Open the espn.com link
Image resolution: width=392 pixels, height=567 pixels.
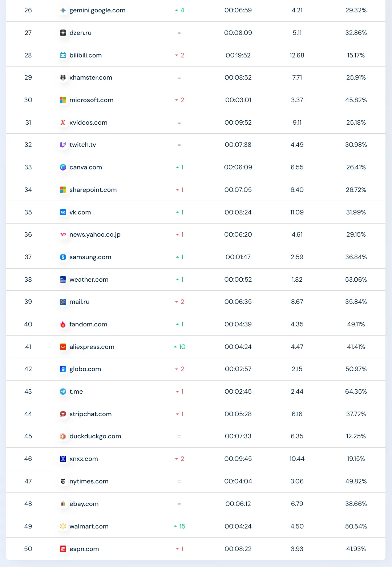(84, 549)
